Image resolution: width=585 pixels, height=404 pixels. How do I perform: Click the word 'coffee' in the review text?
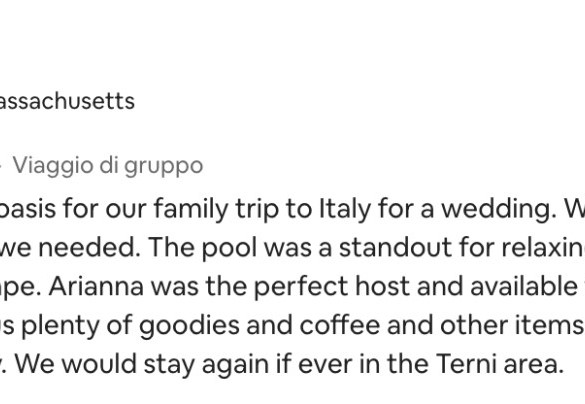click(x=340, y=325)
